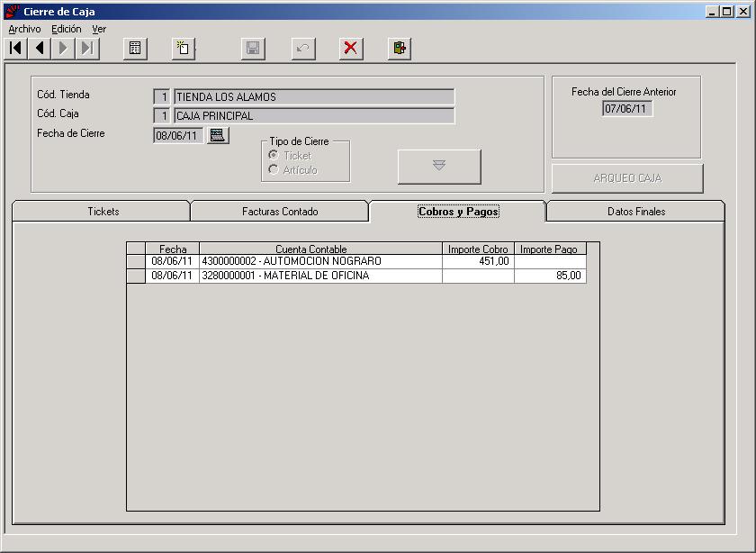Click the TIENDA LOS ALAMOS field
Screen dimensions: 756x553
[314, 96]
